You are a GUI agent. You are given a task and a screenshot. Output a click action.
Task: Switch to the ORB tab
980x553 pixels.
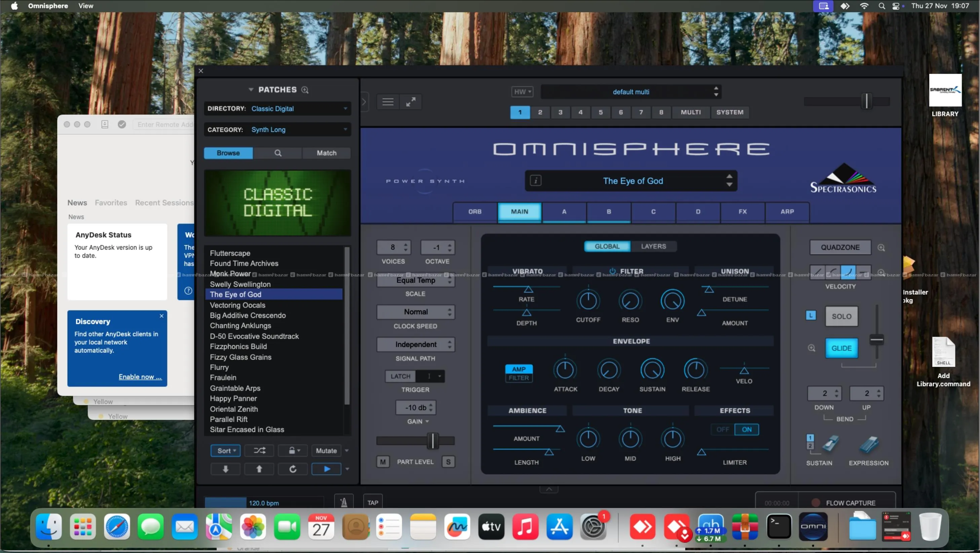475,212
